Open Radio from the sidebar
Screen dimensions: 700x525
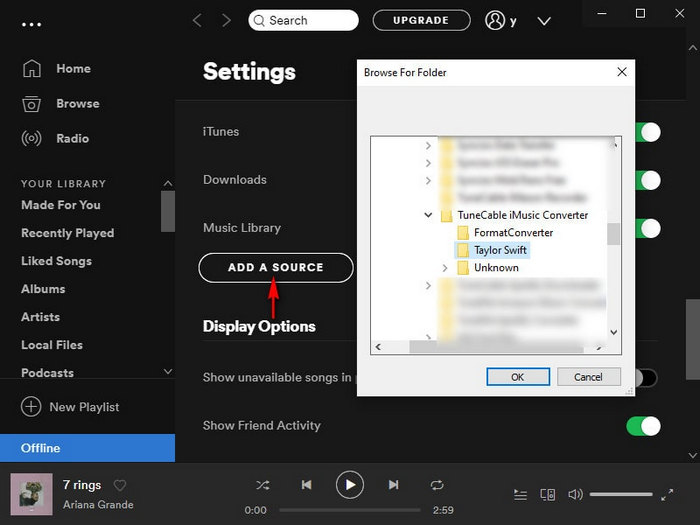72,138
